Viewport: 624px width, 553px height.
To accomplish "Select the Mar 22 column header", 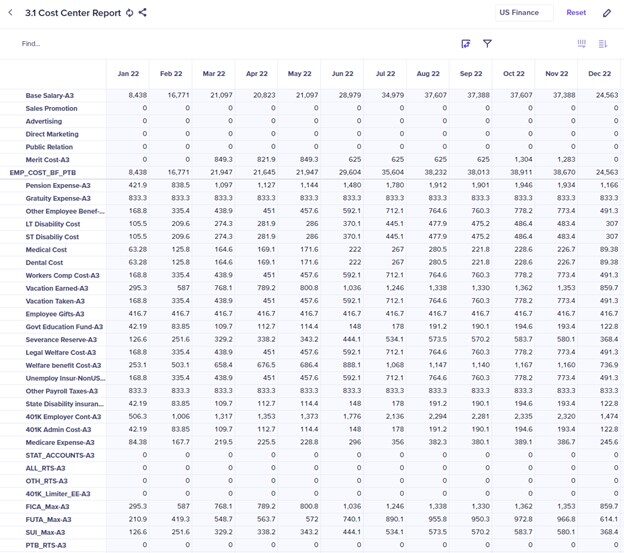I will pos(214,74).
